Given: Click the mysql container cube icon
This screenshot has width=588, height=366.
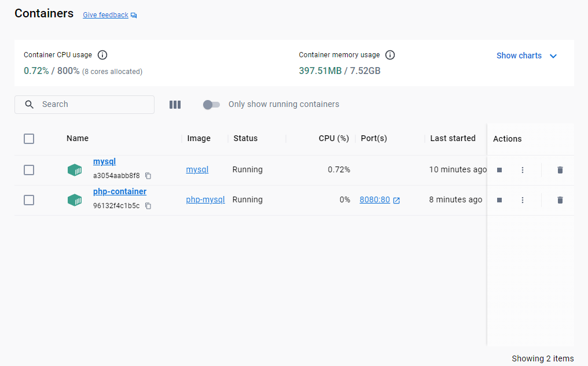Looking at the screenshot, I should (75, 170).
